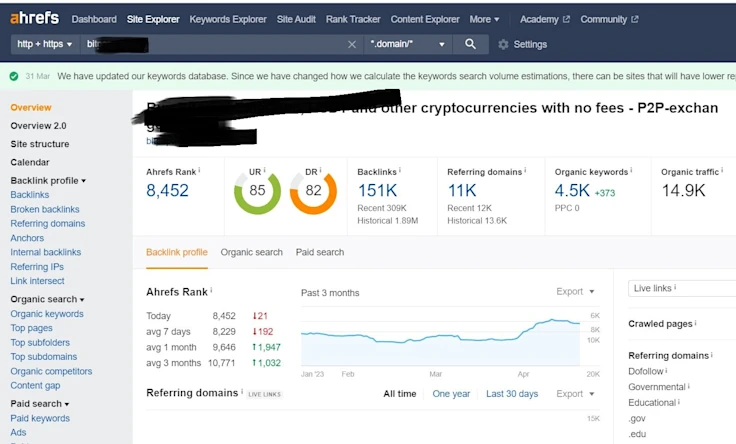Click the Academy external link icon
This screenshot has width=736, height=444.
pyautogui.click(x=566, y=19)
